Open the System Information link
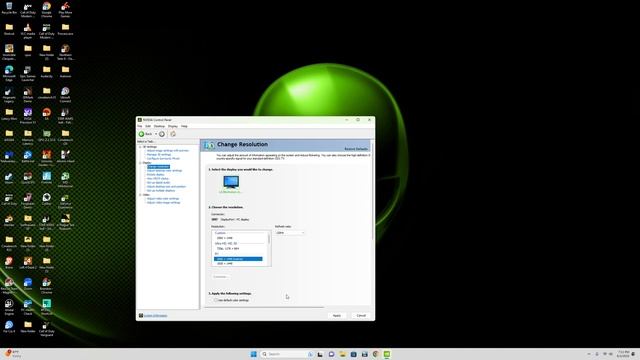The image size is (640, 360). click(156, 316)
